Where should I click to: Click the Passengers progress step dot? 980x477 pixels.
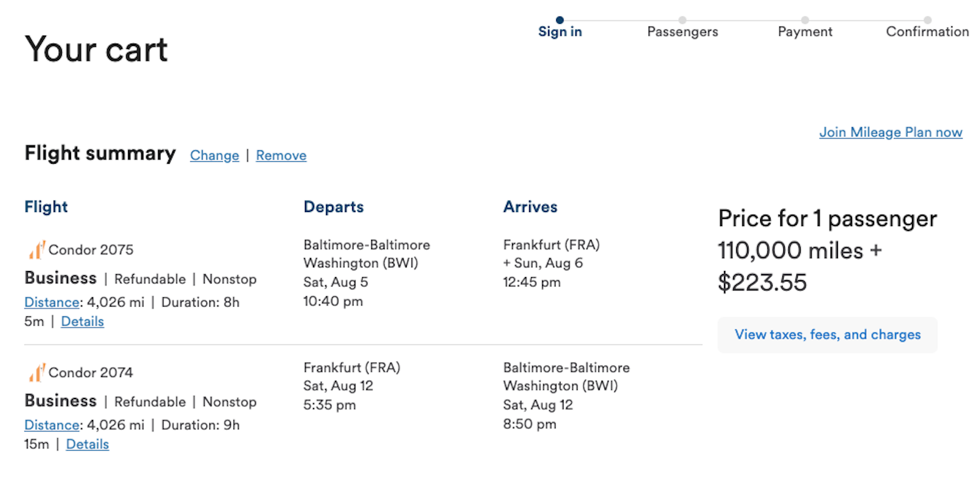[682, 20]
